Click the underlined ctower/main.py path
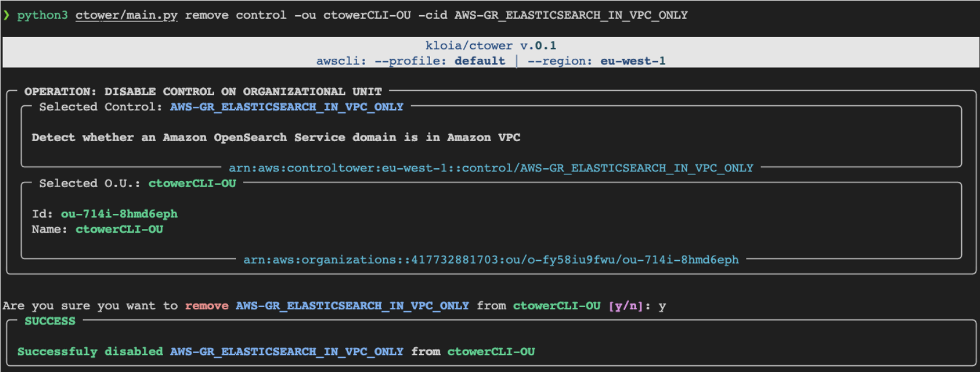The width and height of the screenshot is (980, 372). pos(126,15)
